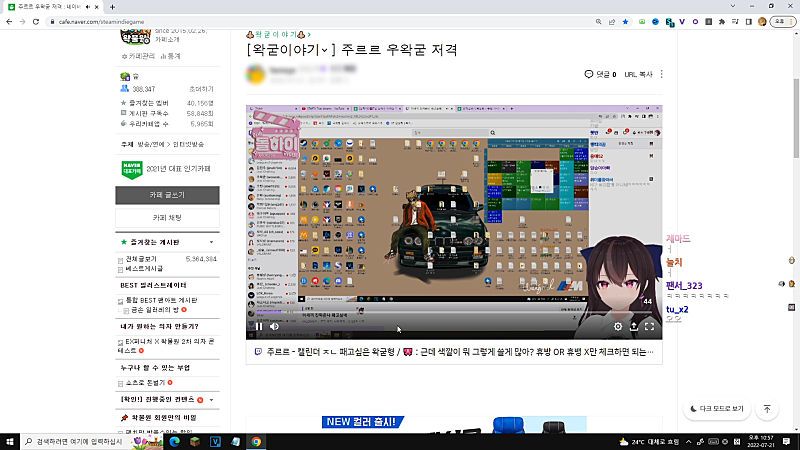Open the notification center icon
Screen dimensions: 800x450
(x=786, y=442)
